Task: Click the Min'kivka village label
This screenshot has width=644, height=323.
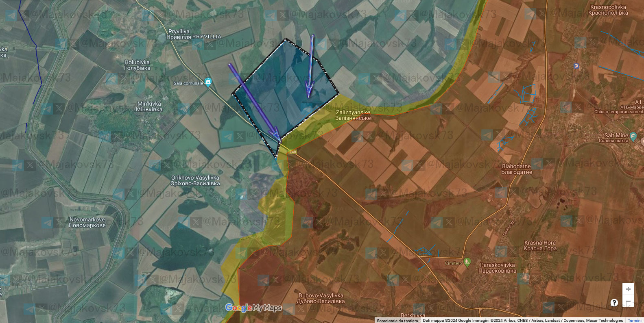Action: coord(149,106)
